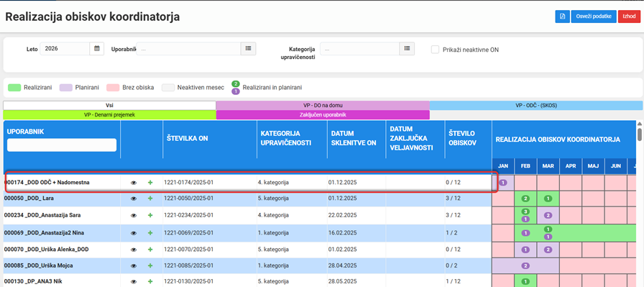View details with eye icon for 000085 _DOD_Urška Mojca
The image size is (644, 287).
[134, 265]
